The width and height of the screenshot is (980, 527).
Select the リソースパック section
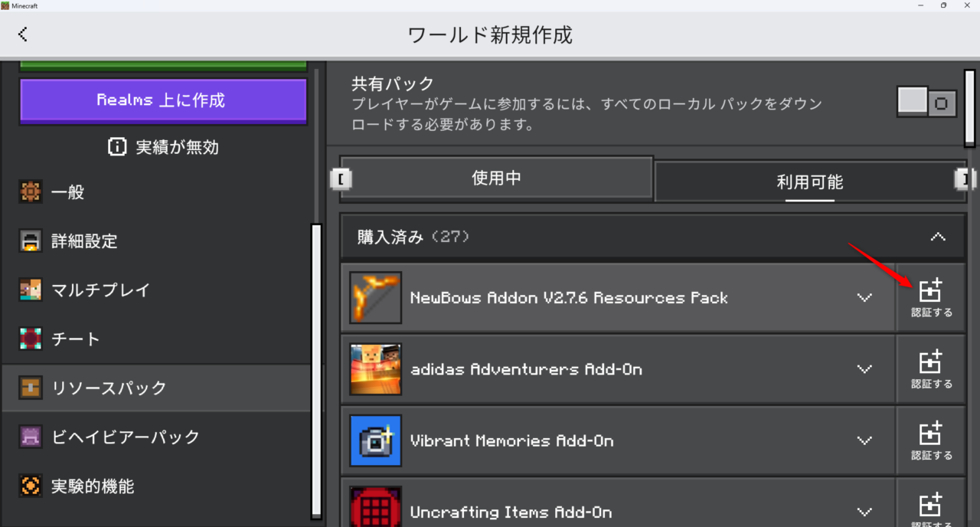coord(156,388)
